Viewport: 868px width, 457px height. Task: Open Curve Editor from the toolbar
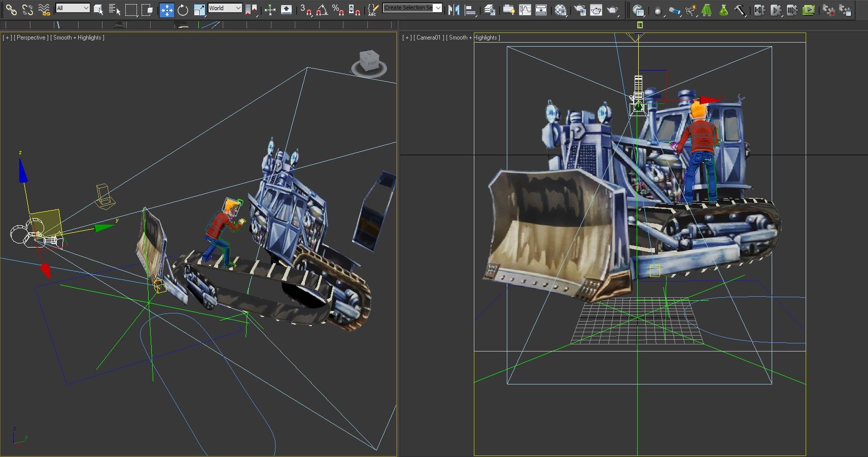[525, 10]
